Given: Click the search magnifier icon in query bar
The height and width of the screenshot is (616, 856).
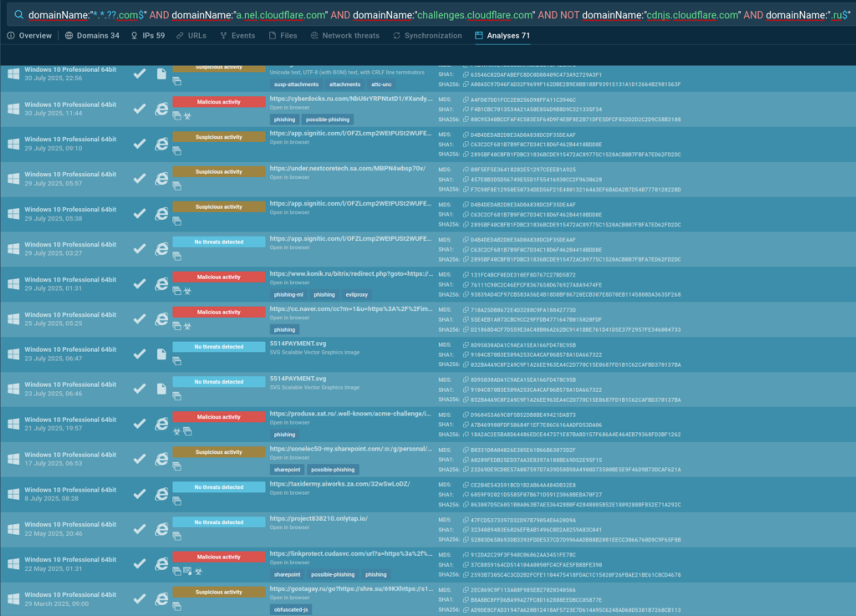Looking at the screenshot, I should [15, 14].
